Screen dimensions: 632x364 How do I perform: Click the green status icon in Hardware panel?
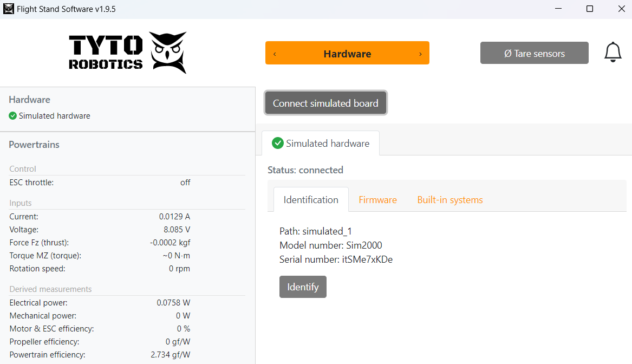coord(13,116)
